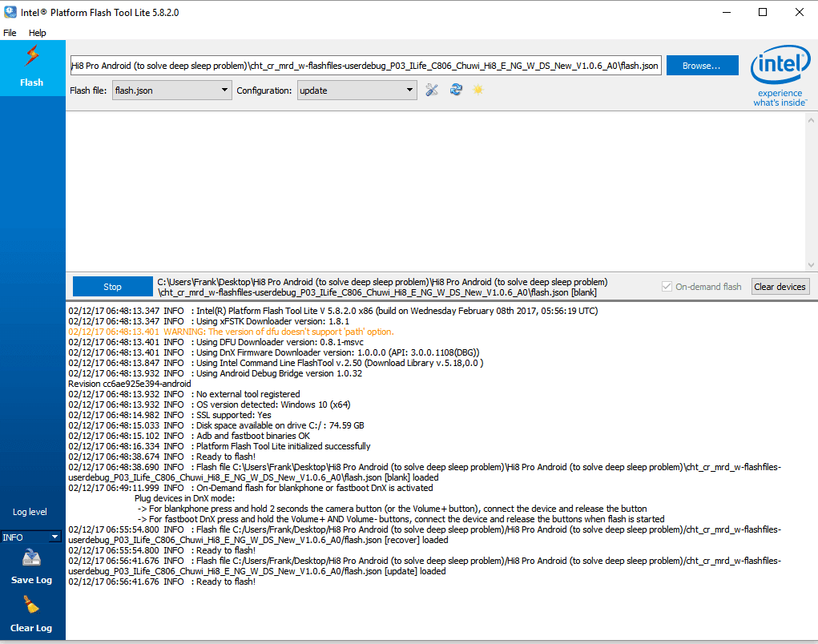The height and width of the screenshot is (644, 818).
Task: Click the "Log level" label in sidebar
Action: tap(30, 512)
